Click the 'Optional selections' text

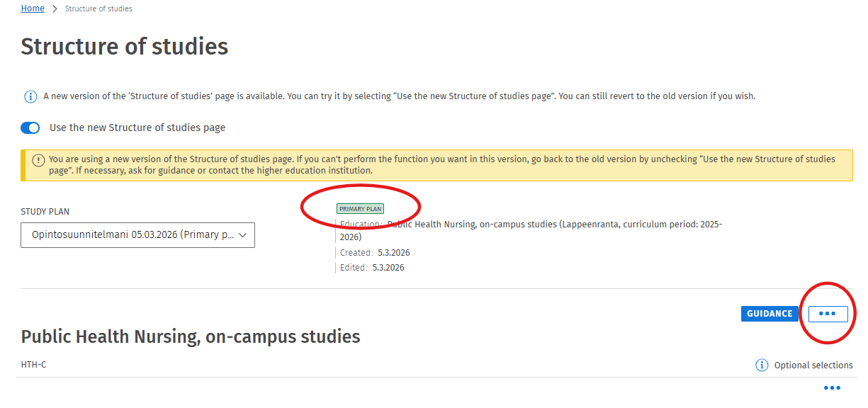(x=813, y=365)
